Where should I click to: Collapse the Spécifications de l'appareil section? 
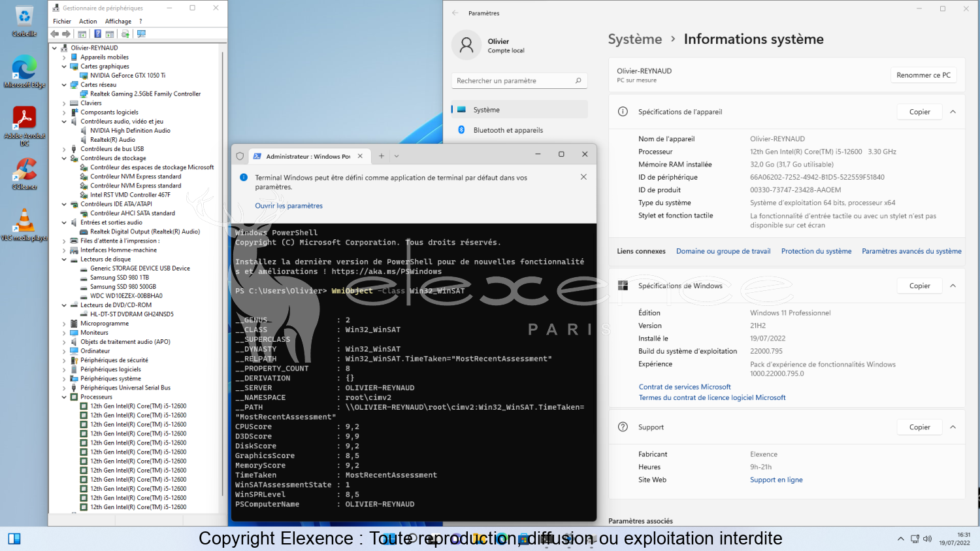coord(953,112)
